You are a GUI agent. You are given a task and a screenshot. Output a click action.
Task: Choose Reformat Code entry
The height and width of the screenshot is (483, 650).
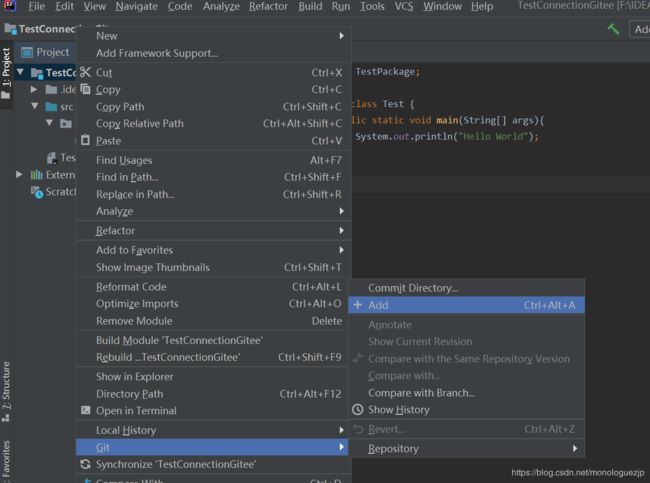coord(214,286)
